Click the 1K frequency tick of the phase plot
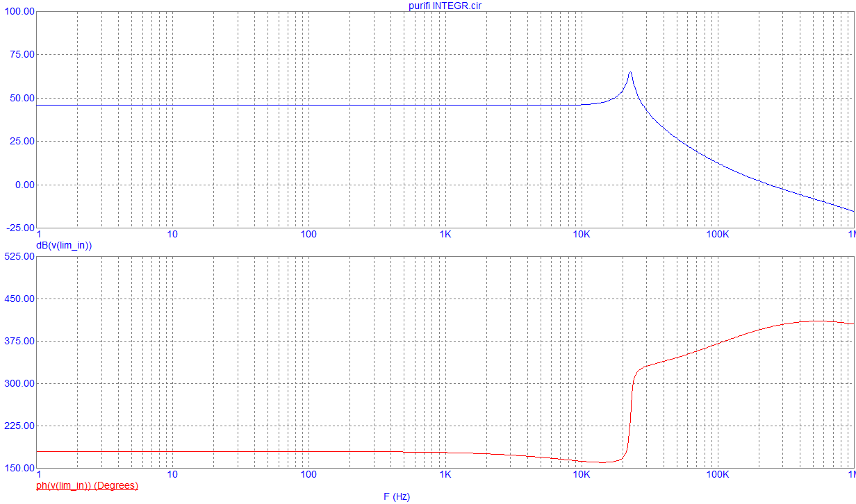The width and height of the screenshot is (856, 504). point(445,475)
